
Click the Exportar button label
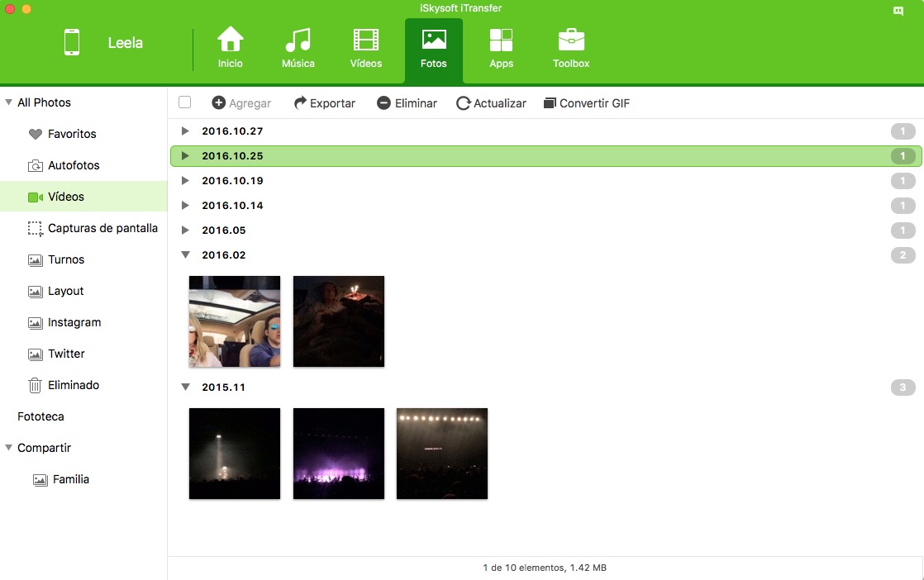pos(332,103)
